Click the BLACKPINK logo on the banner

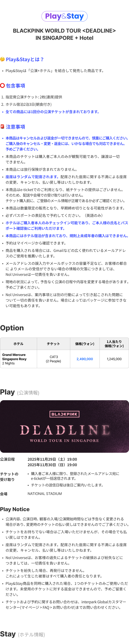tap(64, 414)
